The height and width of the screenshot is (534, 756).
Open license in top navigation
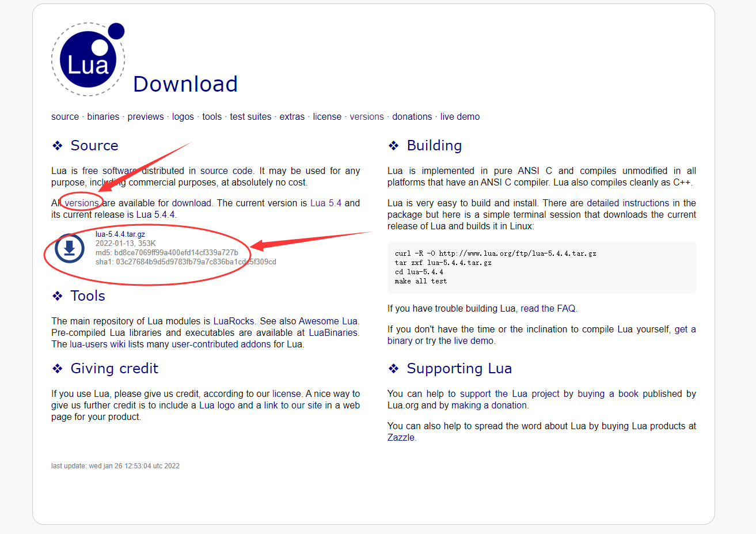pyautogui.click(x=327, y=116)
